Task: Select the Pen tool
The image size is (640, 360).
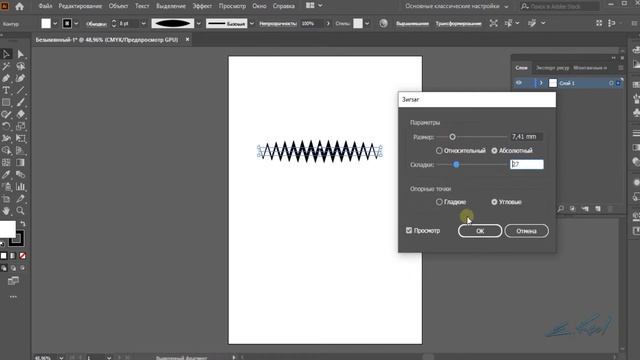Action: point(6,78)
